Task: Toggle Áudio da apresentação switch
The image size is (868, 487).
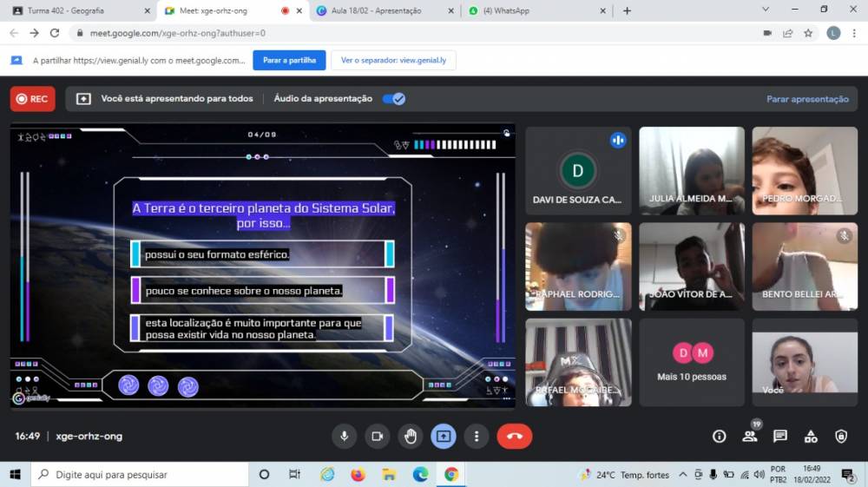Action: click(x=394, y=99)
